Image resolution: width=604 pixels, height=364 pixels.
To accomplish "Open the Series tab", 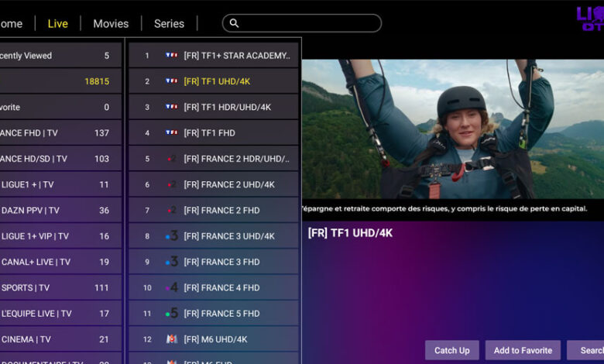I will [169, 23].
